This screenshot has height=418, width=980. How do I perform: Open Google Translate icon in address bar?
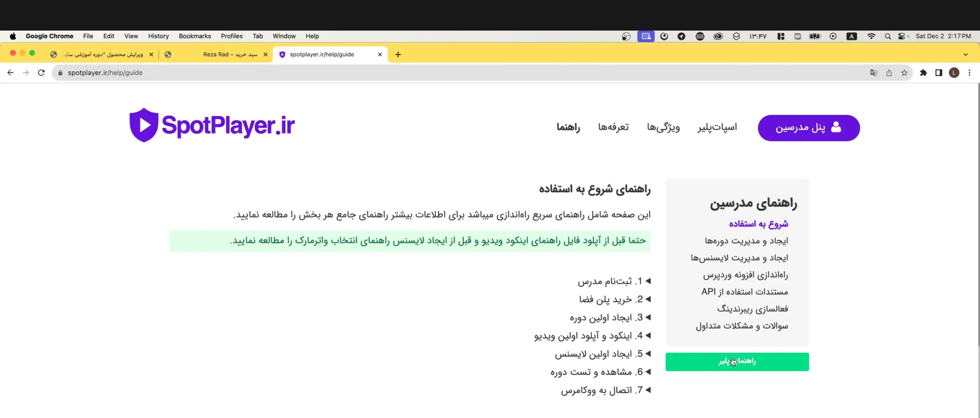tap(874, 73)
